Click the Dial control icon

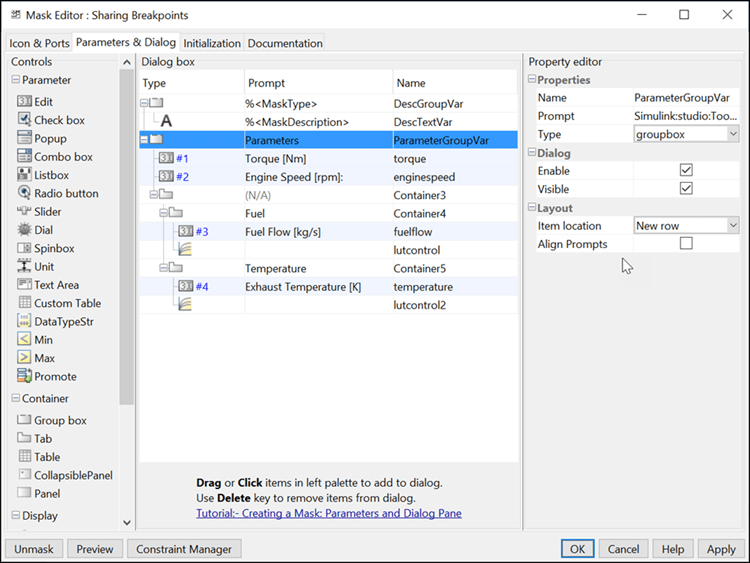click(24, 230)
